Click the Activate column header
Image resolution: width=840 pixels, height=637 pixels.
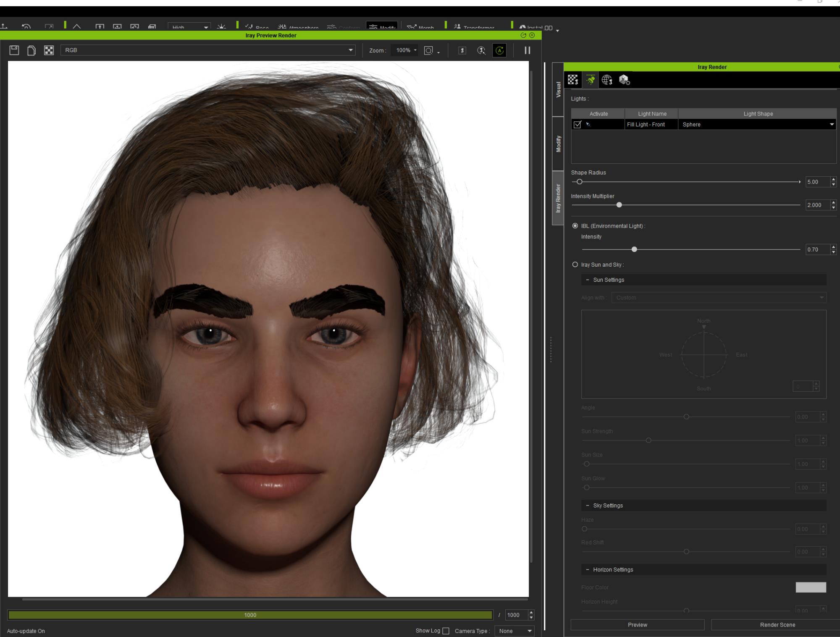pyautogui.click(x=598, y=114)
